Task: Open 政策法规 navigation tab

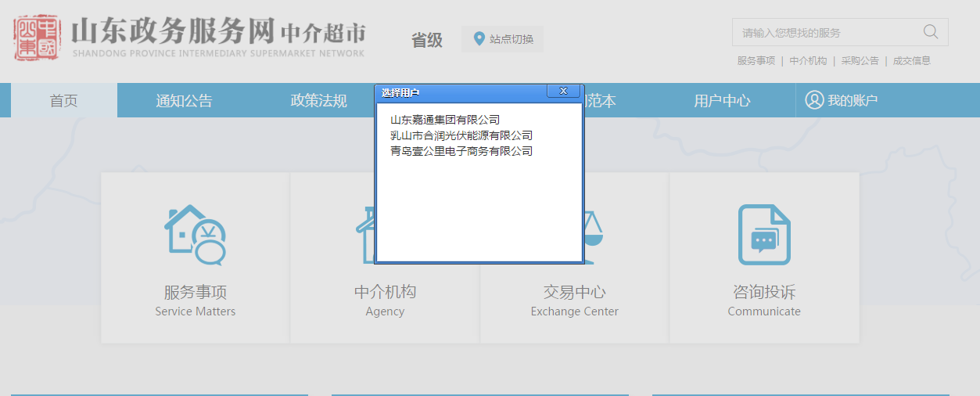Action: (318, 101)
